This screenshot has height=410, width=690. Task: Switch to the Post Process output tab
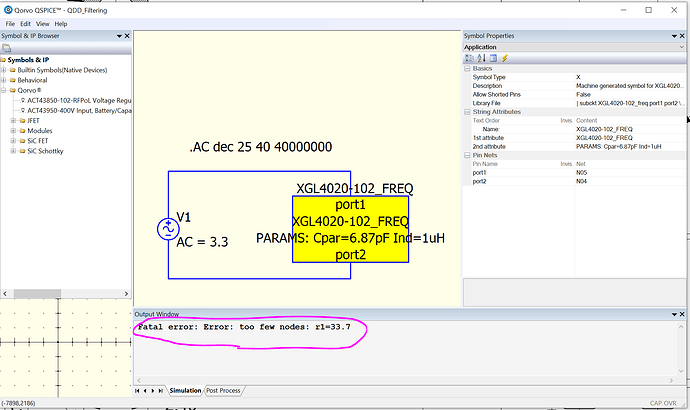click(x=223, y=390)
